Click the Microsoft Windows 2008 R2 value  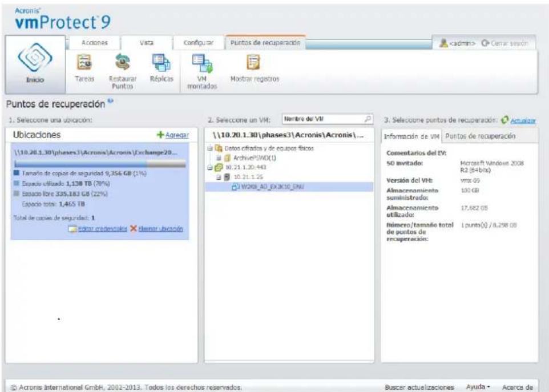(491, 167)
